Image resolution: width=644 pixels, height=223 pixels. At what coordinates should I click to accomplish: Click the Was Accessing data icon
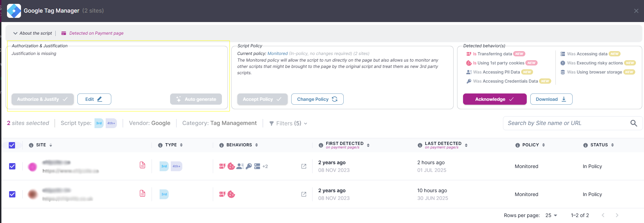click(x=563, y=54)
